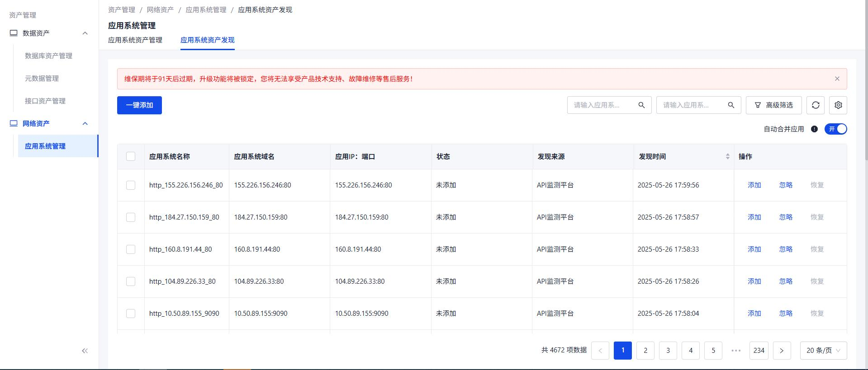Check the select-all header checkbox
The image size is (868, 370).
(x=131, y=156)
